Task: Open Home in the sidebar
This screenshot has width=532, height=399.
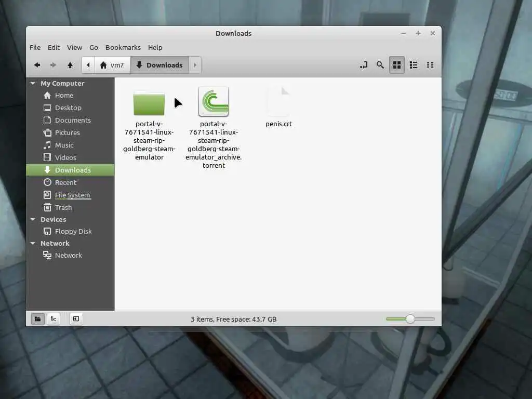Action: click(x=70, y=96)
